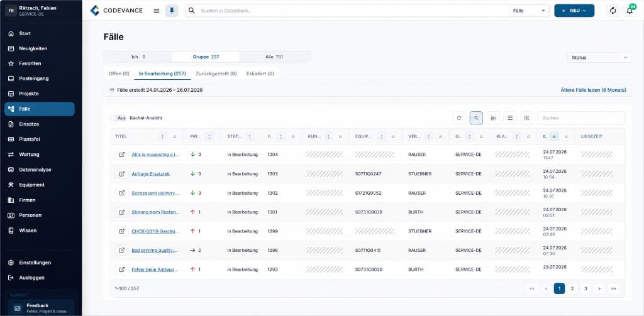Toggle the Kachel-Ansicht switch

tap(118, 118)
